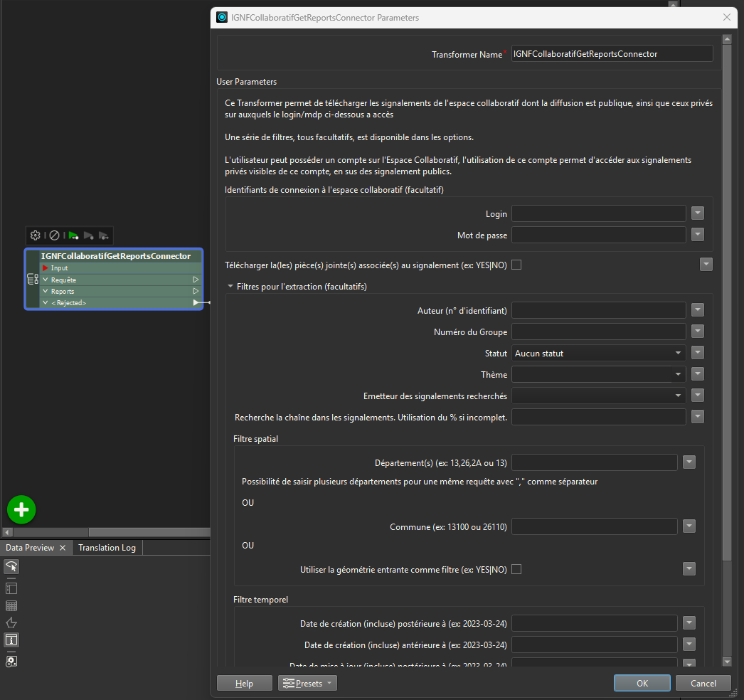Viewport: 744px width, 700px height.
Task: Check the download attachments (pièces jointes) checkbox
Action: [x=516, y=265]
